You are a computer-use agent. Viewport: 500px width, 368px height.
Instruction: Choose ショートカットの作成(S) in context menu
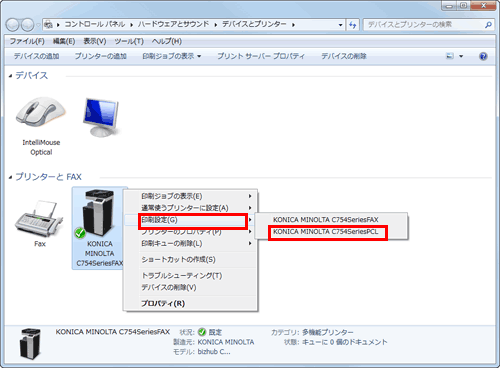coord(190,260)
